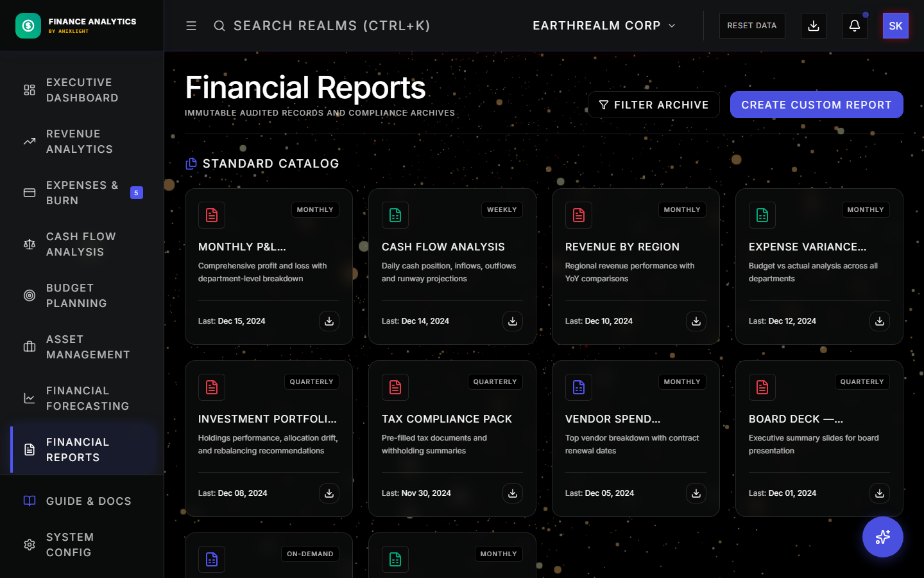
Task: Toggle the hamburger sidebar menu
Action: [x=191, y=26]
